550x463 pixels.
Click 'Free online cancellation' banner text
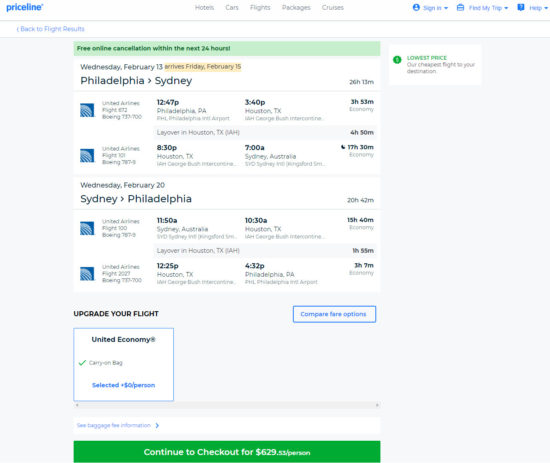pos(154,48)
